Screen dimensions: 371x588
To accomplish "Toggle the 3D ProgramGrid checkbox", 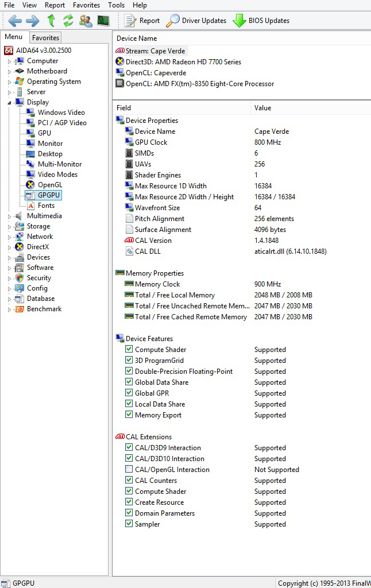I will 129,360.
